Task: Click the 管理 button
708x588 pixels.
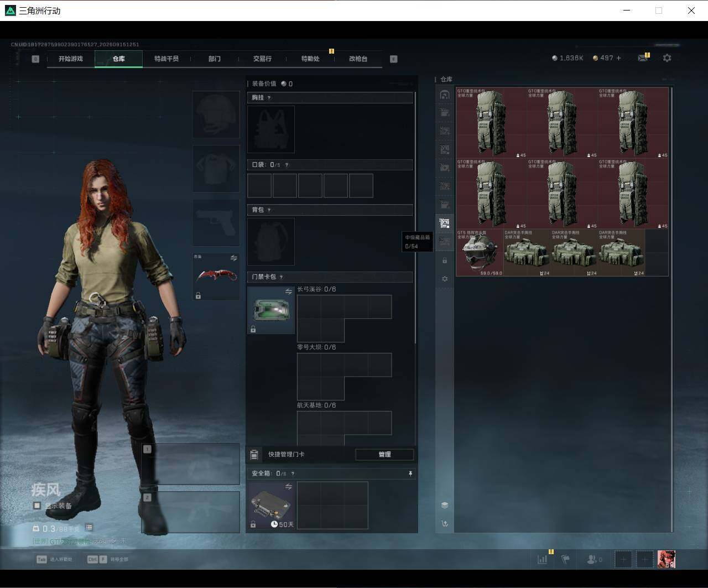Action: pyautogui.click(x=384, y=455)
